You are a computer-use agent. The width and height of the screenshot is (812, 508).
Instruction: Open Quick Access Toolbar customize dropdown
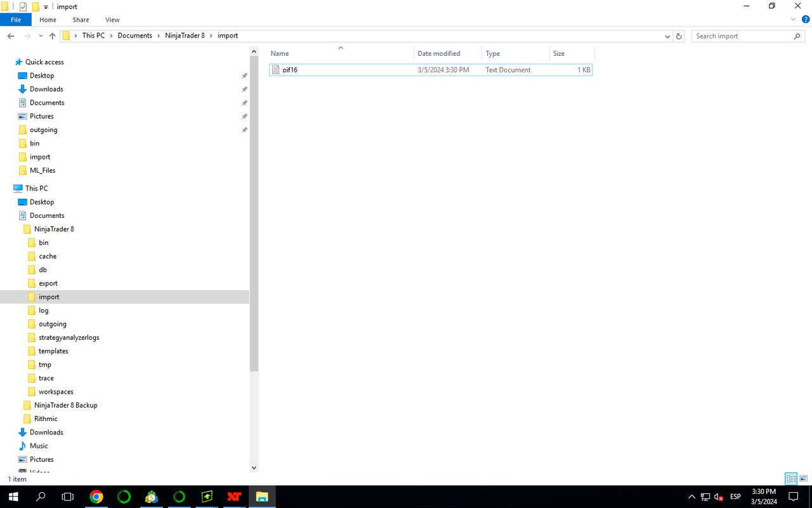click(46, 7)
